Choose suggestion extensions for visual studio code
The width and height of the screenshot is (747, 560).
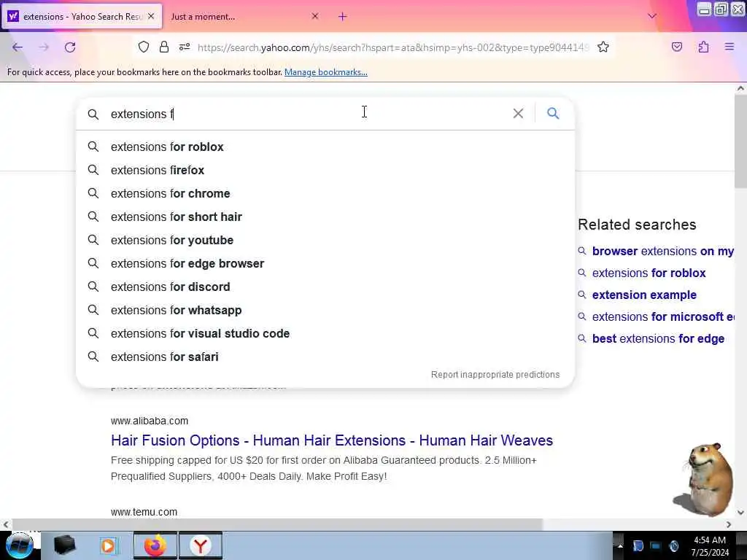(x=325, y=333)
